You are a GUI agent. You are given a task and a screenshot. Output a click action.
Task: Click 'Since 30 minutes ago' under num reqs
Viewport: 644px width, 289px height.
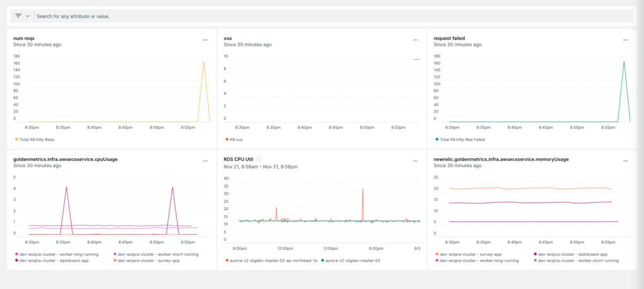(x=37, y=45)
